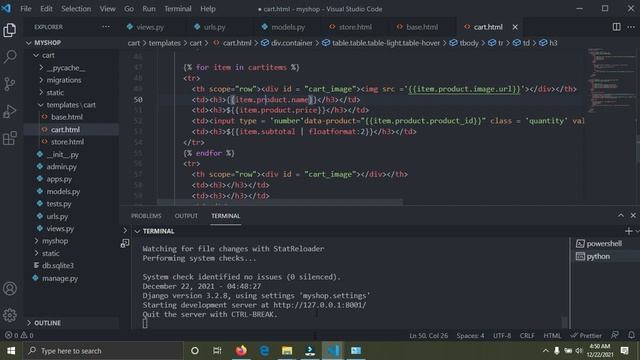Open store.html in the explorer
This screenshot has height=360, width=640.
67,142
